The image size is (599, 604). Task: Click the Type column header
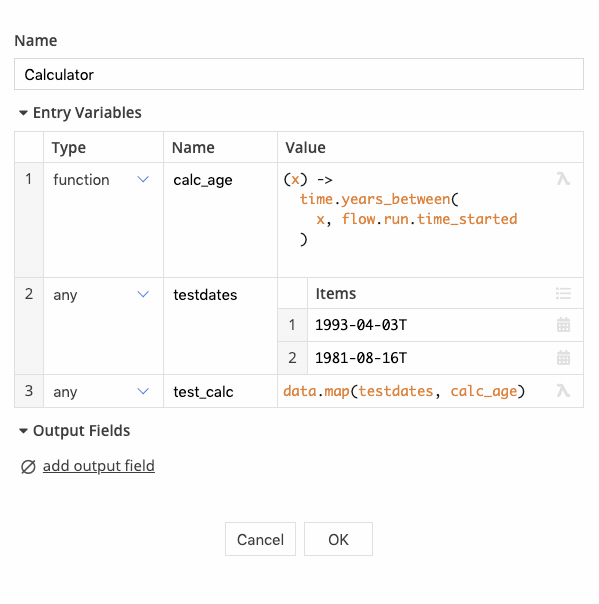(103, 147)
